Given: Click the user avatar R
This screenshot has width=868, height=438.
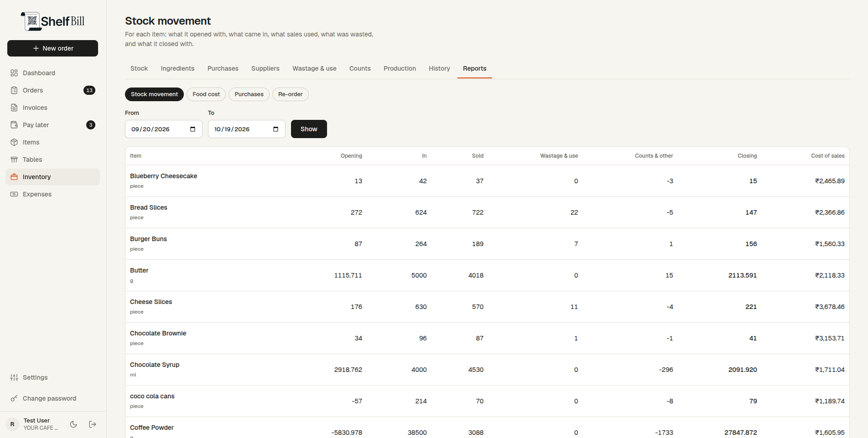Looking at the screenshot, I should click(12, 424).
